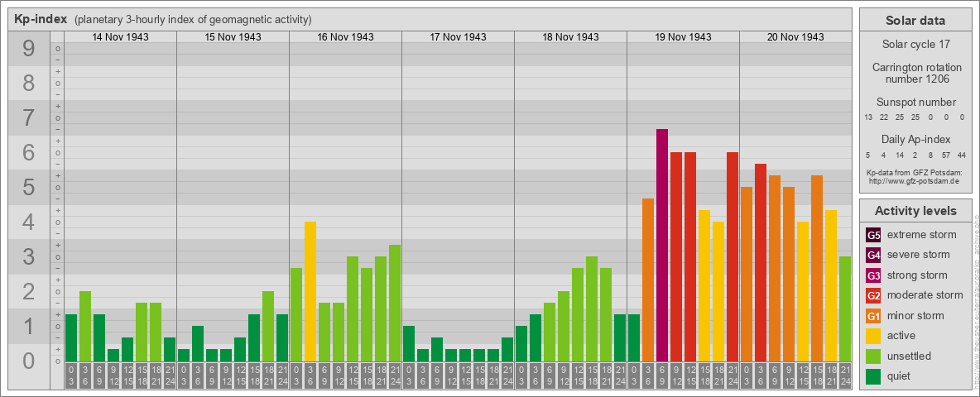Click the G5 extreme storm legend swatch
The image size is (980, 397).
873,236
